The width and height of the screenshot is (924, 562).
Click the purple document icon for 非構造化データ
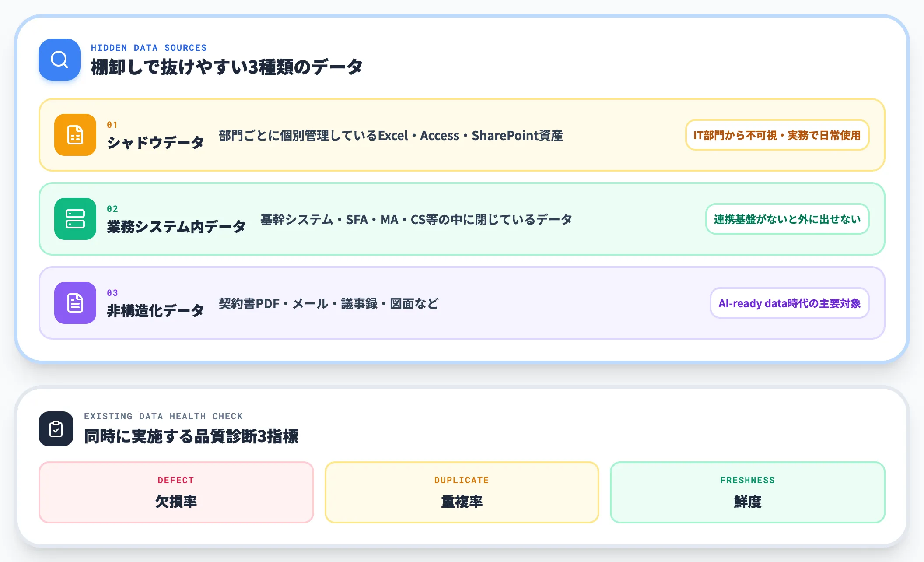pyautogui.click(x=75, y=303)
